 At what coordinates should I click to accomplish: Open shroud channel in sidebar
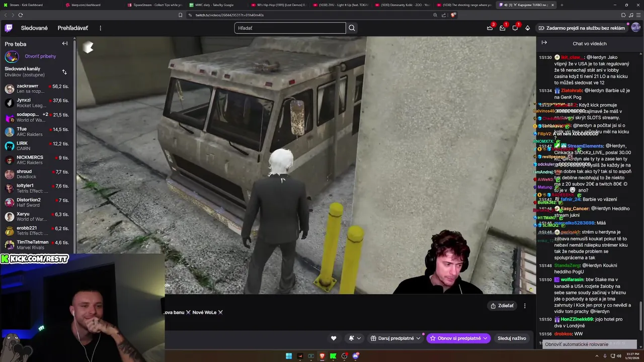[x=37, y=174]
